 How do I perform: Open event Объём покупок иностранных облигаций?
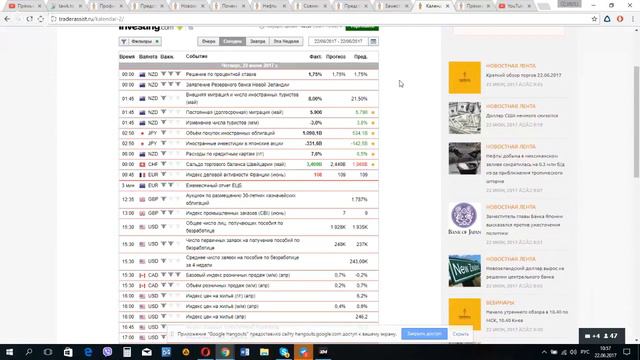[230, 133]
